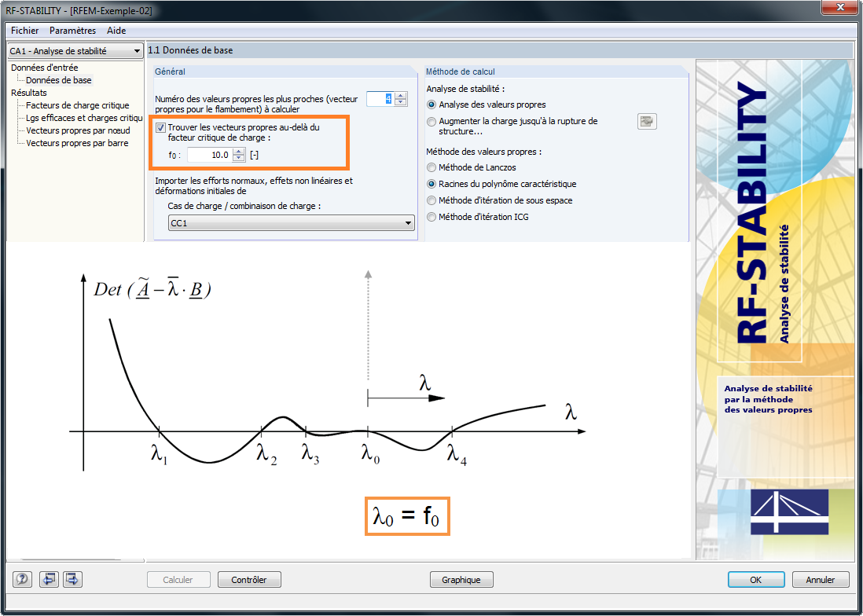863x616 pixels.
Task: Confirm with the OK button
Action: click(756, 580)
